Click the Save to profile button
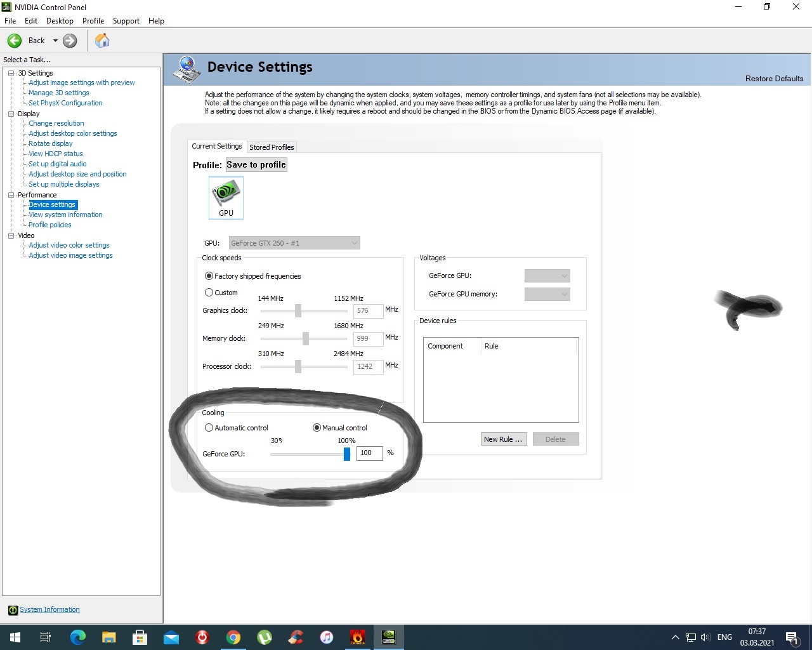This screenshot has width=812, height=650. coord(256,165)
